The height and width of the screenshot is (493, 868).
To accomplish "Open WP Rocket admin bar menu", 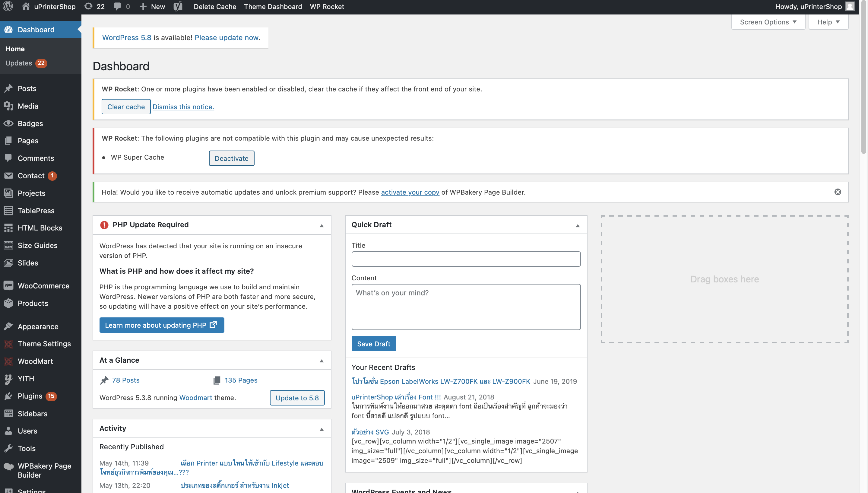I will click(327, 6).
